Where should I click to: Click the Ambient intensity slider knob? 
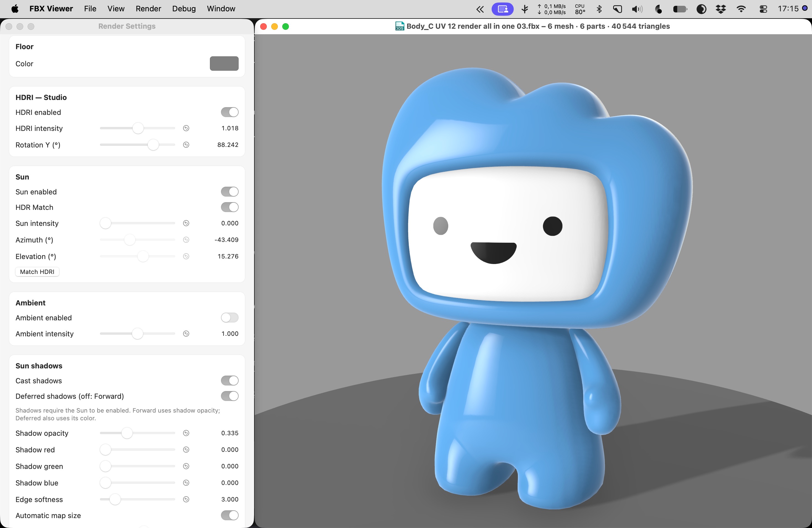[x=137, y=334]
